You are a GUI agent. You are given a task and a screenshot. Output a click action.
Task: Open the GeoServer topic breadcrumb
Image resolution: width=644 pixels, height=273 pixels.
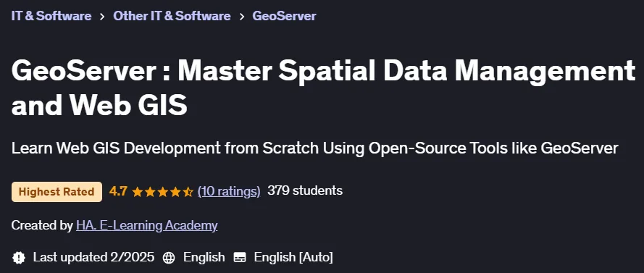(284, 16)
